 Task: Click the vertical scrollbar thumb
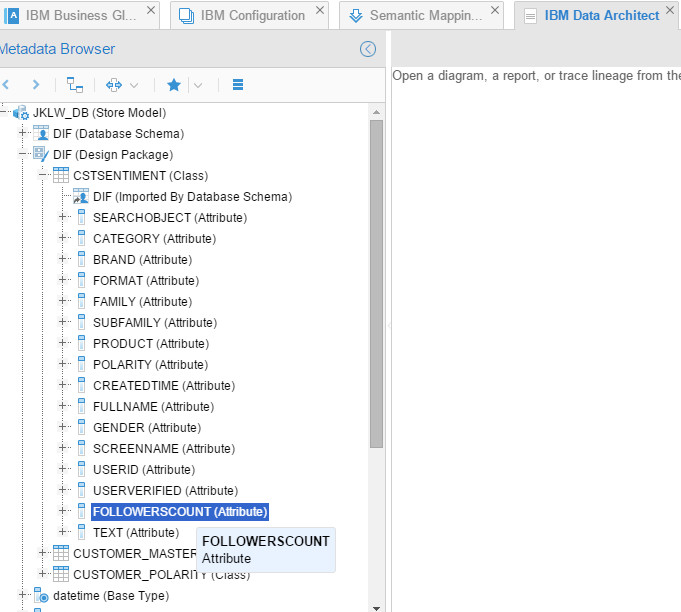tap(377, 284)
